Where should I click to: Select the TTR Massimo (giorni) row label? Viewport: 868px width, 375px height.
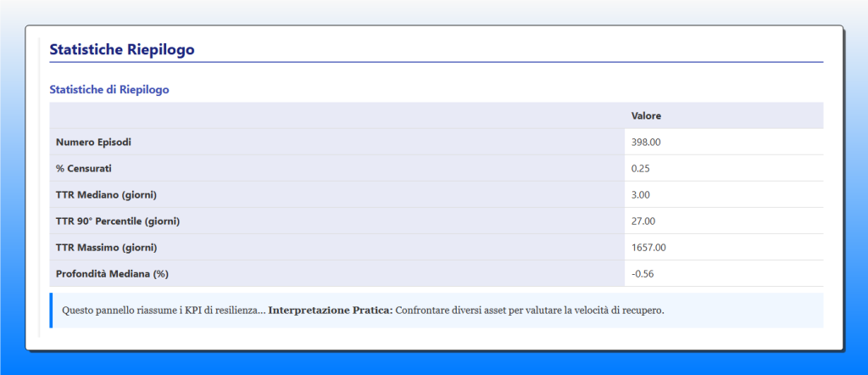pyautogui.click(x=106, y=247)
